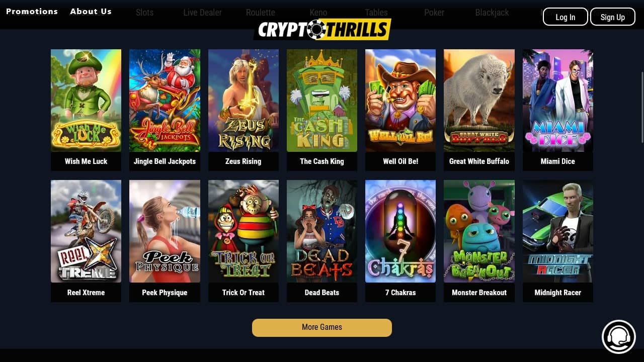Click the Dead Beats title label

322,293
